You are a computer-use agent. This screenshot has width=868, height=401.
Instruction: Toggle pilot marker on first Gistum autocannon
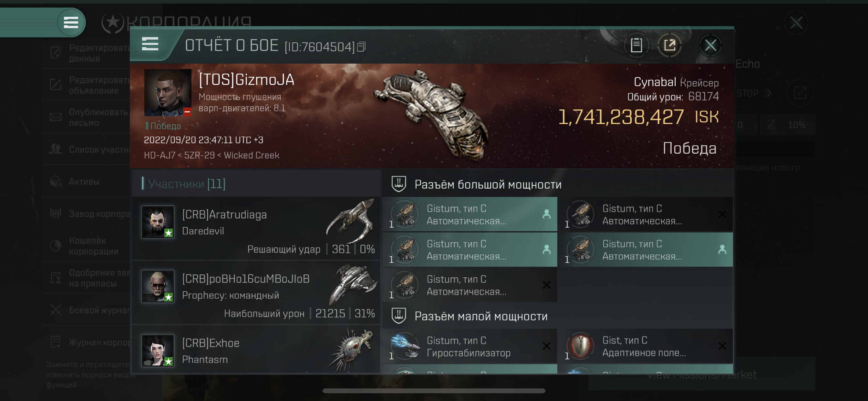point(546,214)
